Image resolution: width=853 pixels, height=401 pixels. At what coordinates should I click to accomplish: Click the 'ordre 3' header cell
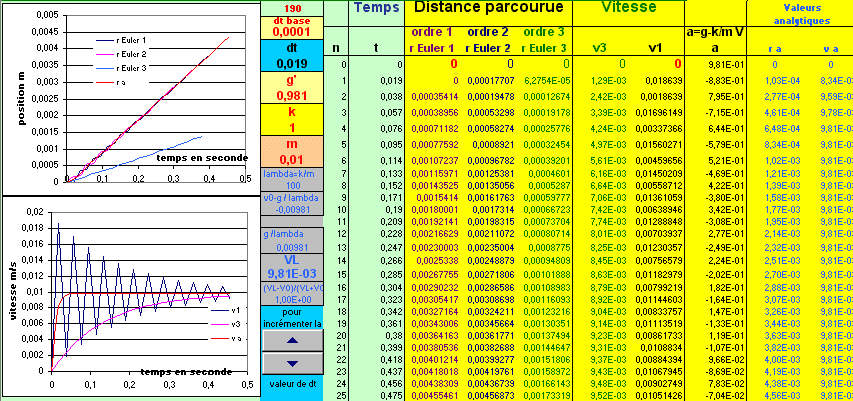tap(545, 33)
